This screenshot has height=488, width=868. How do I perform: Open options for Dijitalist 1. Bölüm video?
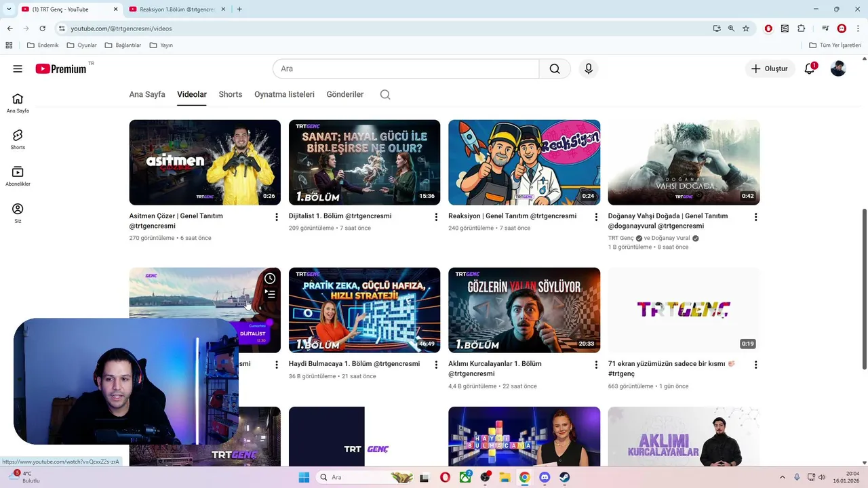tap(436, 217)
